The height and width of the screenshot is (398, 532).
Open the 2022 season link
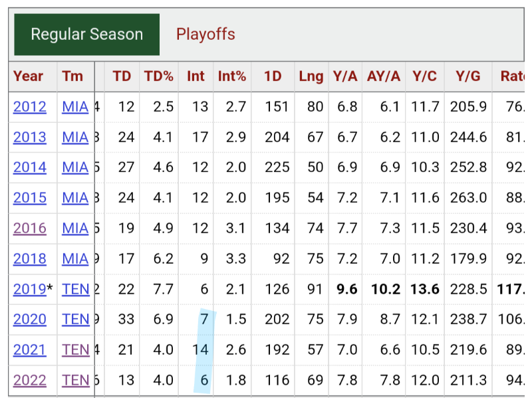pyautogui.click(x=30, y=380)
